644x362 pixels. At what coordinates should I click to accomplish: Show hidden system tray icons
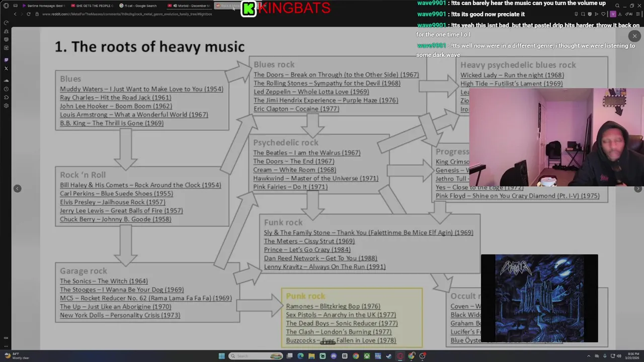[589, 356]
